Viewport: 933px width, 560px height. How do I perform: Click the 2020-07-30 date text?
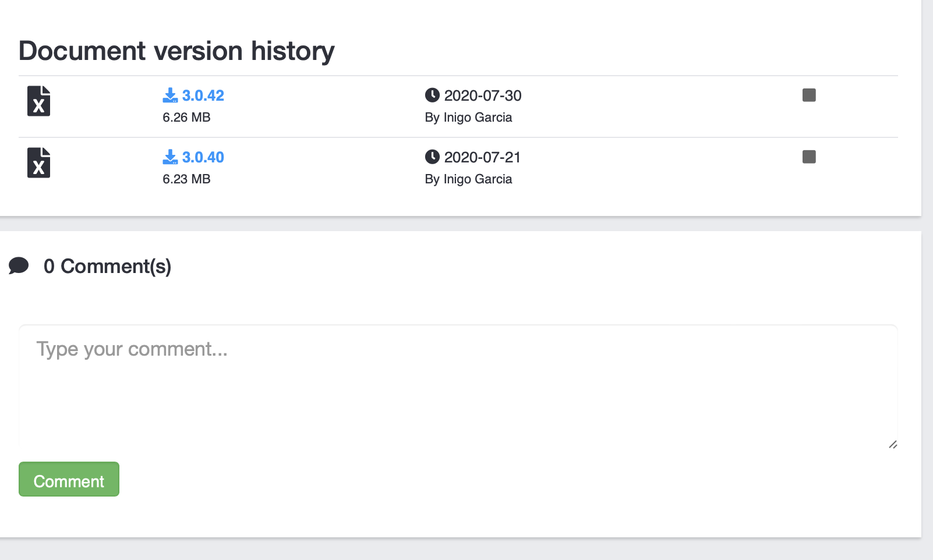(483, 95)
